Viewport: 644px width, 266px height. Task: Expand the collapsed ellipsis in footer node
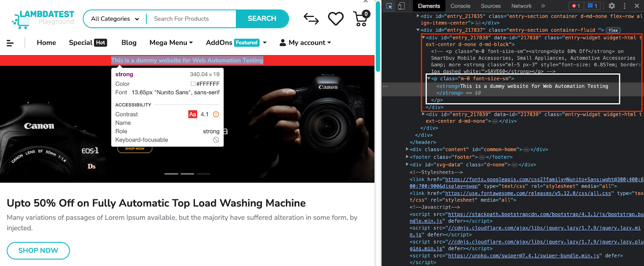(482, 157)
